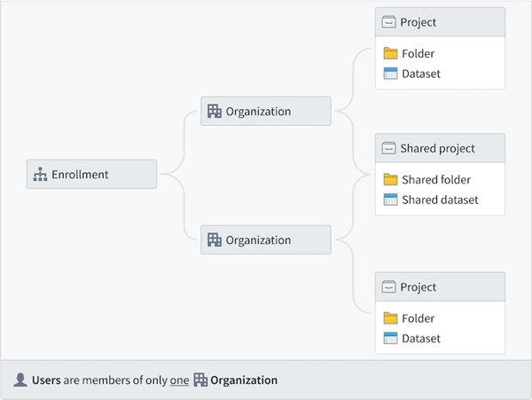Viewport: 532px width, 400px height.
Task: Click the Organization icon in footer
Action: 200,380
